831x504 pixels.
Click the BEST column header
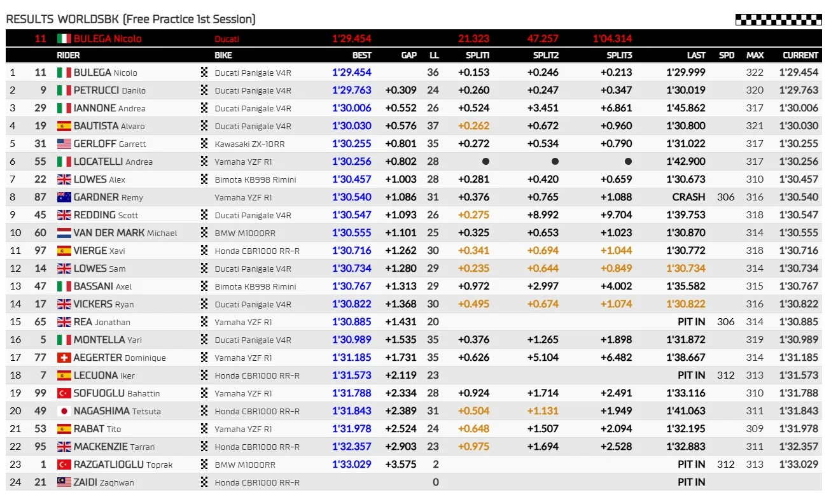(x=361, y=55)
